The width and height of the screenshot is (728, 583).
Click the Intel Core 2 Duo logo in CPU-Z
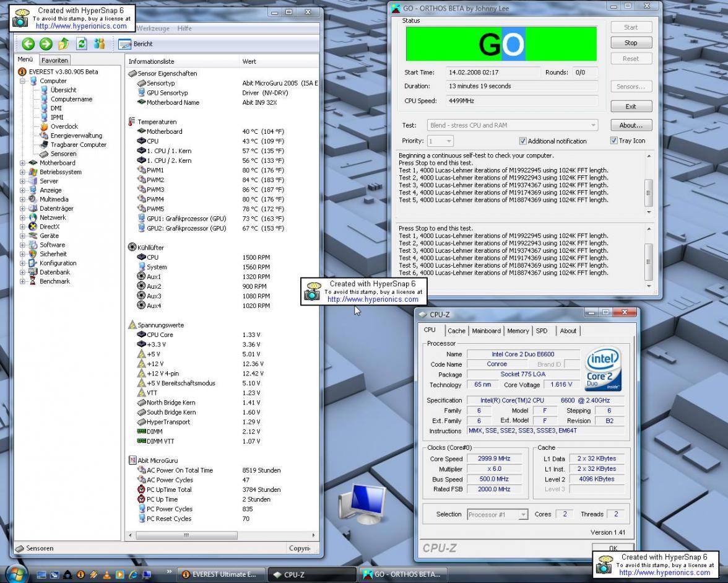(x=603, y=369)
